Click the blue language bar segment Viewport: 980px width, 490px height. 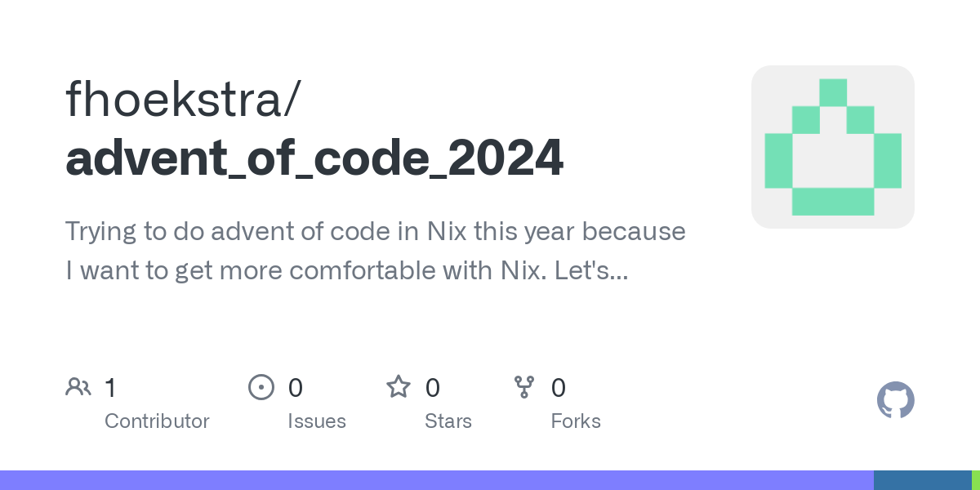[x=922, y=480]
